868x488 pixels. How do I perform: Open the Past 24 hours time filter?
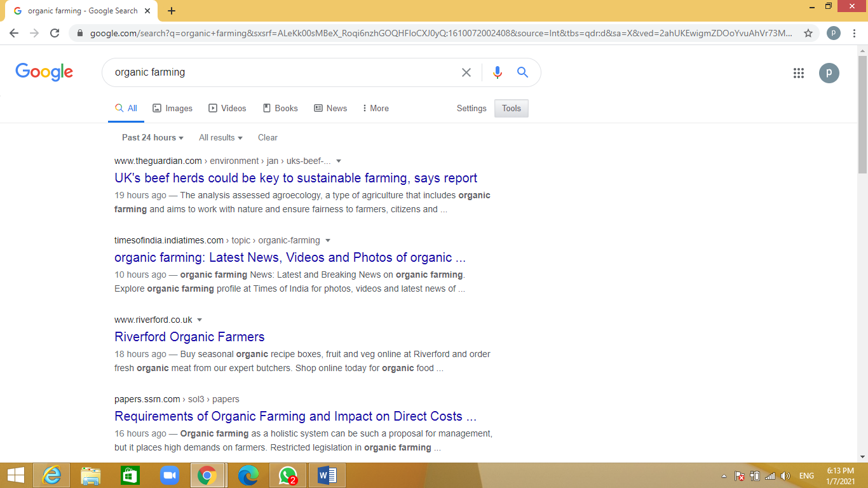pyautogui.click(x=153, y=137)
